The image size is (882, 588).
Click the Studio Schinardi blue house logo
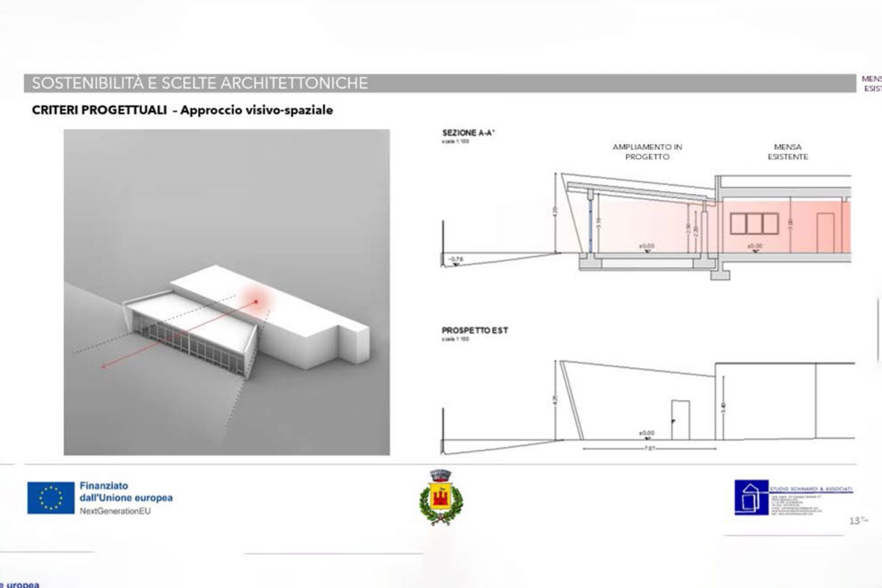pyautogui.click(x=751, y=497)
